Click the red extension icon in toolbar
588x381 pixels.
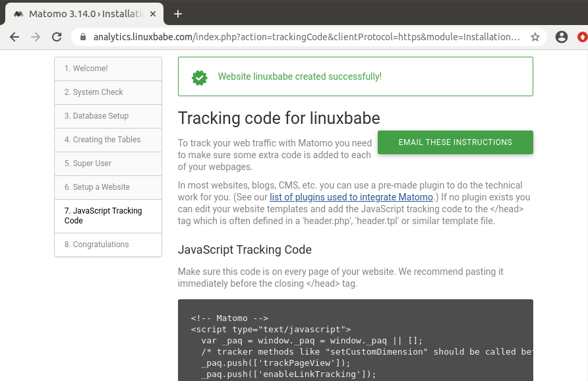(x=582, y=37)
